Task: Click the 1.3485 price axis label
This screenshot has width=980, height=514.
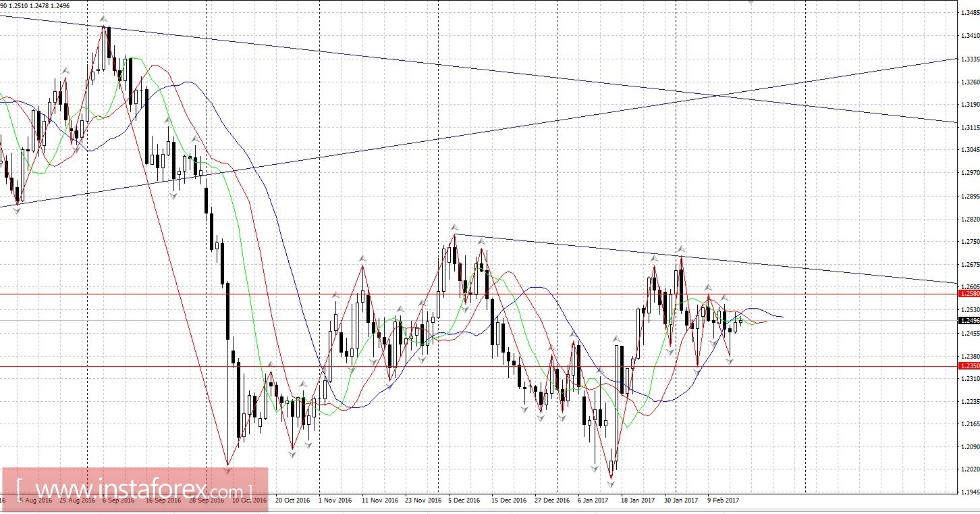Action: 969,13
